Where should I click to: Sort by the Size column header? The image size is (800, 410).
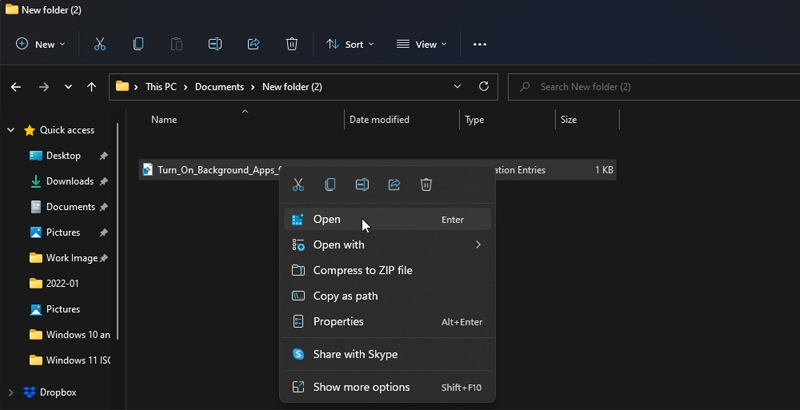pos(568,120)
